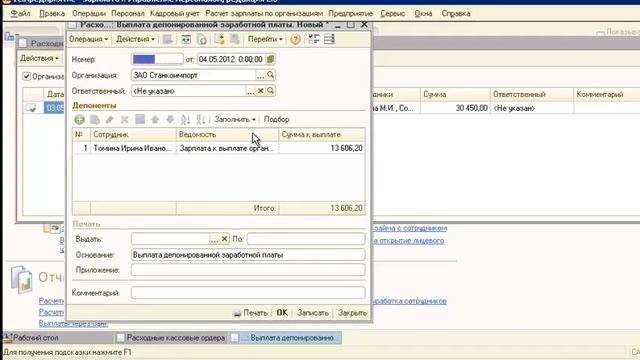Click the Подбор button

(x=276, y=120)
